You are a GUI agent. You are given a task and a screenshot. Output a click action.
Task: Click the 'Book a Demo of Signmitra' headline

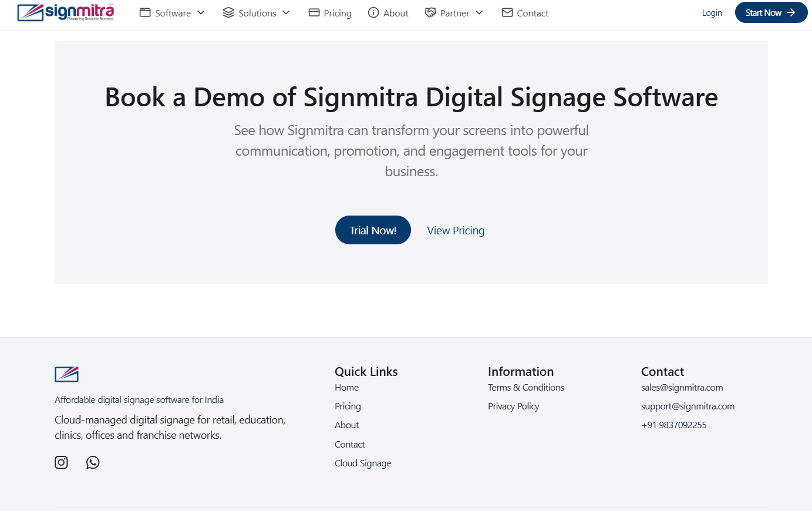(x=411, y=98)
